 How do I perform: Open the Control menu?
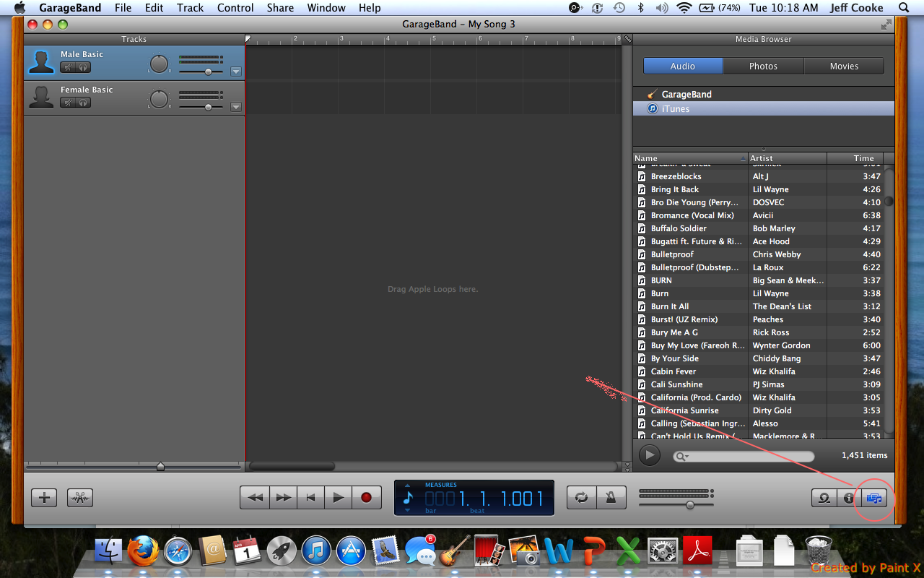tap(235, 8)
